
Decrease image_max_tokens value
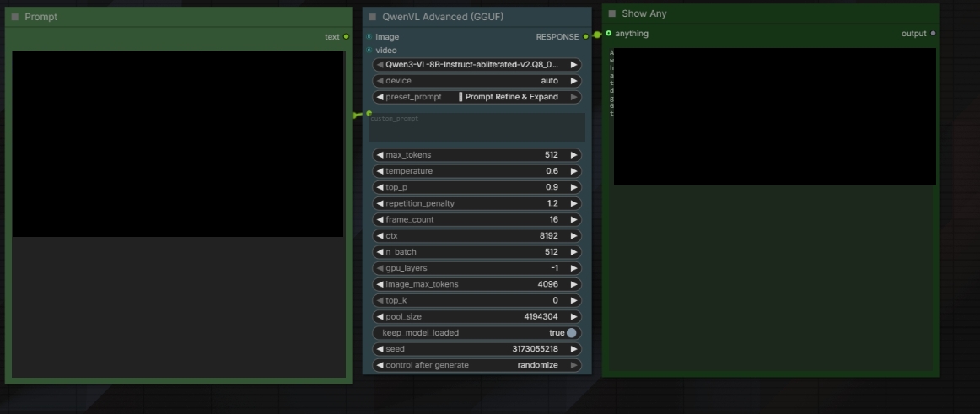380,284
